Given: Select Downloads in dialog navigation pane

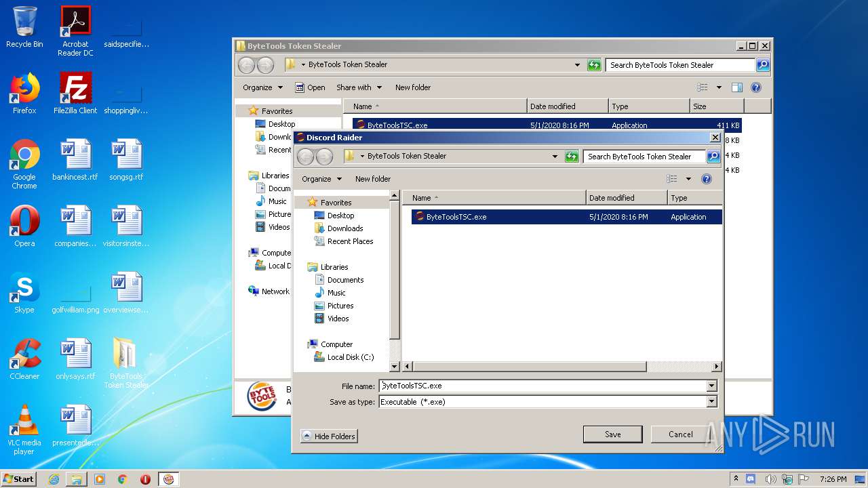Looking at the screenshot, I should coord(345,228).
